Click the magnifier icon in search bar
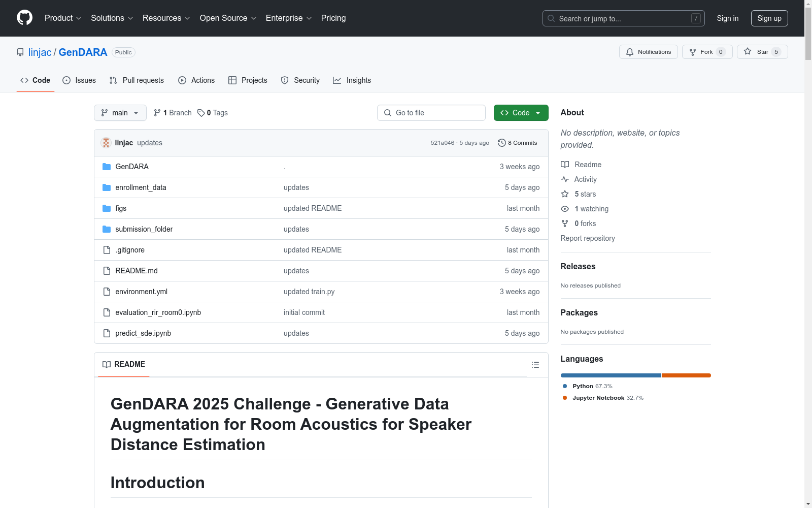The height and width of the screenshot is (508, 812). point(551,18)
